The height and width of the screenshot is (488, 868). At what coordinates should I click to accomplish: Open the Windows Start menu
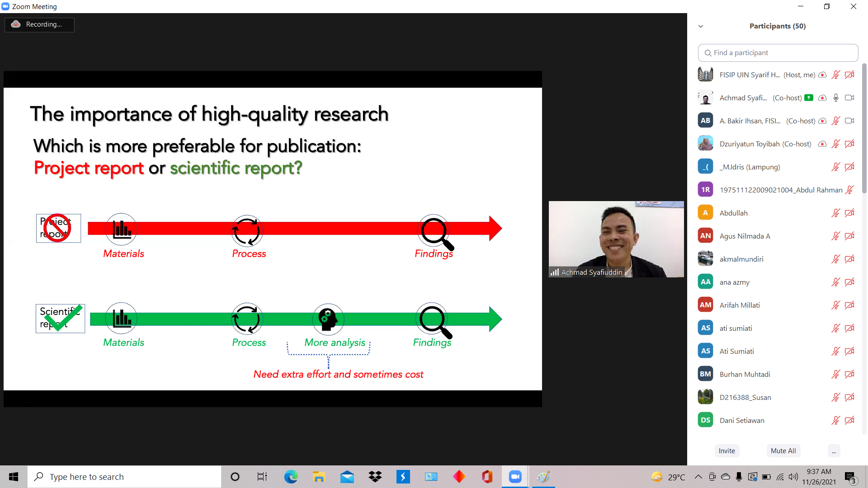(x=14, y=477)
